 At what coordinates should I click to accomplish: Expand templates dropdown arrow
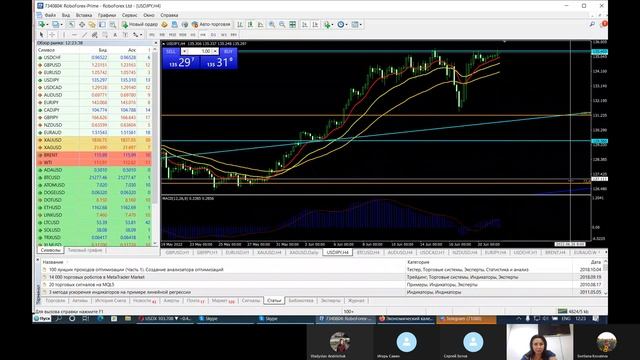tap(361, 24)
